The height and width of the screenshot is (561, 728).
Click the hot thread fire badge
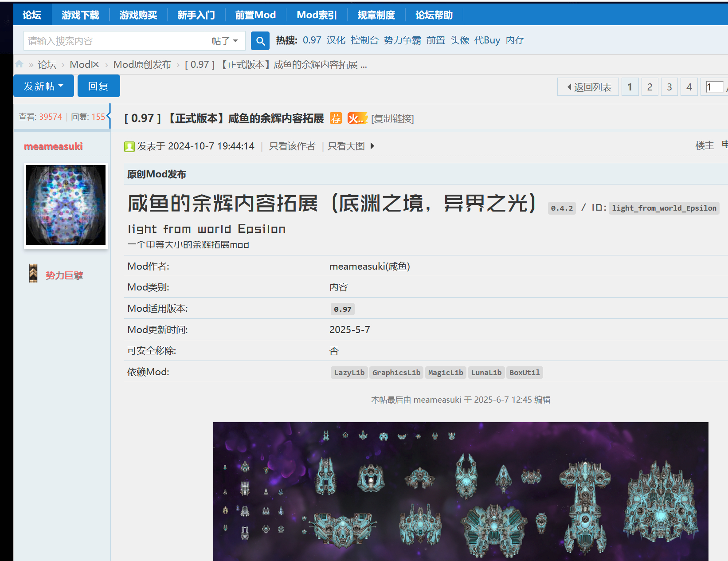tap(357, 118)
